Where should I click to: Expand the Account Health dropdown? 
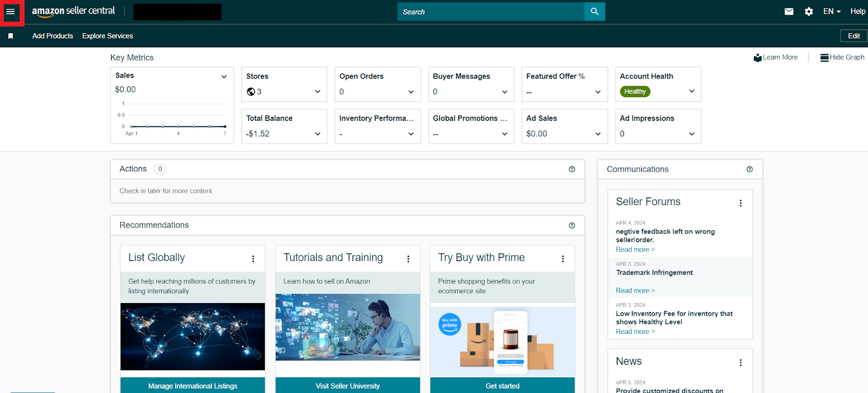[x=692, y=91]
